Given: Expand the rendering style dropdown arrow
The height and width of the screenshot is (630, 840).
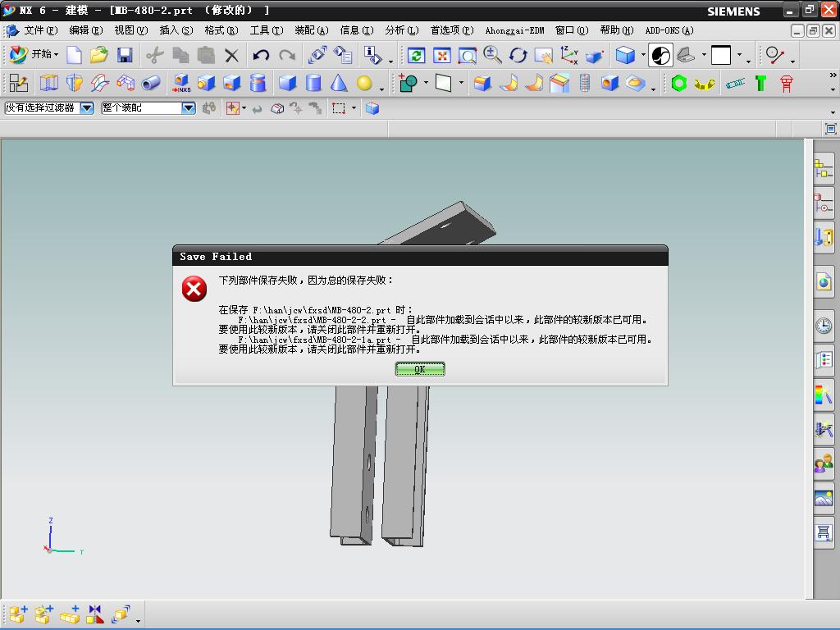Looking at the screenshot, I should pos(643,55).
